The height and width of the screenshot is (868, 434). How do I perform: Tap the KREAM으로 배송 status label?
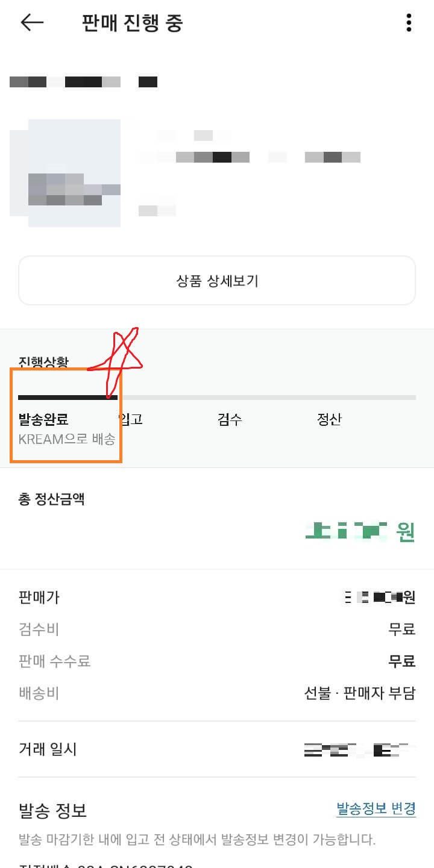pyautogui.click(x=63, y=440)
